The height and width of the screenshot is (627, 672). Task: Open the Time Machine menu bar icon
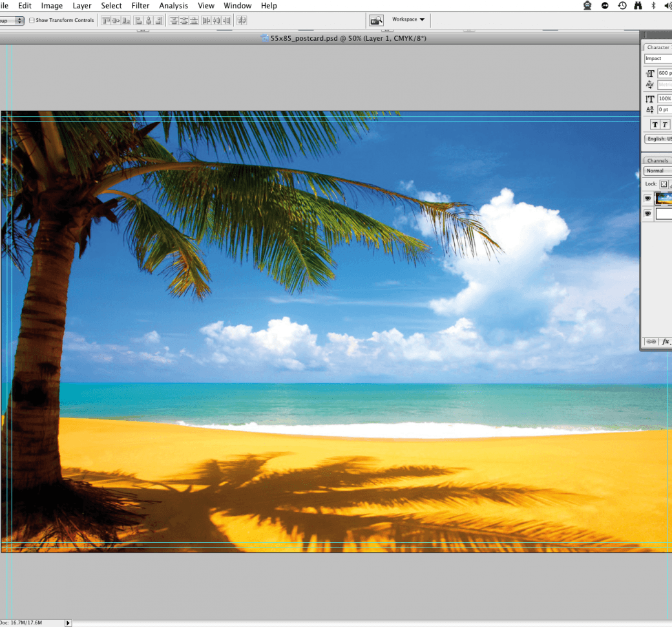[x=622, y=6]
